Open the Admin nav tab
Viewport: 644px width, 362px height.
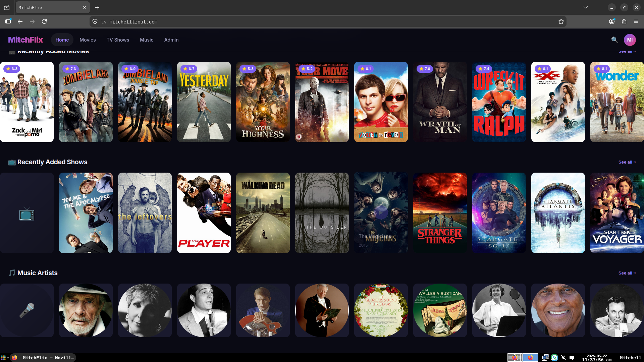tap(171, 40)
